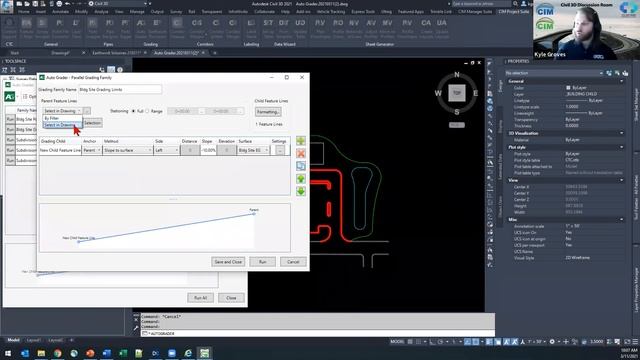Click the CA Create Layouts ribbon tool

tap(426, 28)
